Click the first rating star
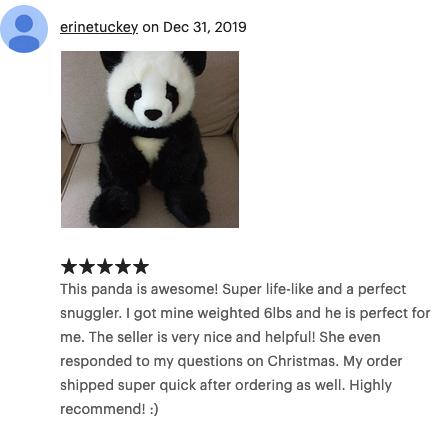The image size is (437, 430). pos(69,266)
